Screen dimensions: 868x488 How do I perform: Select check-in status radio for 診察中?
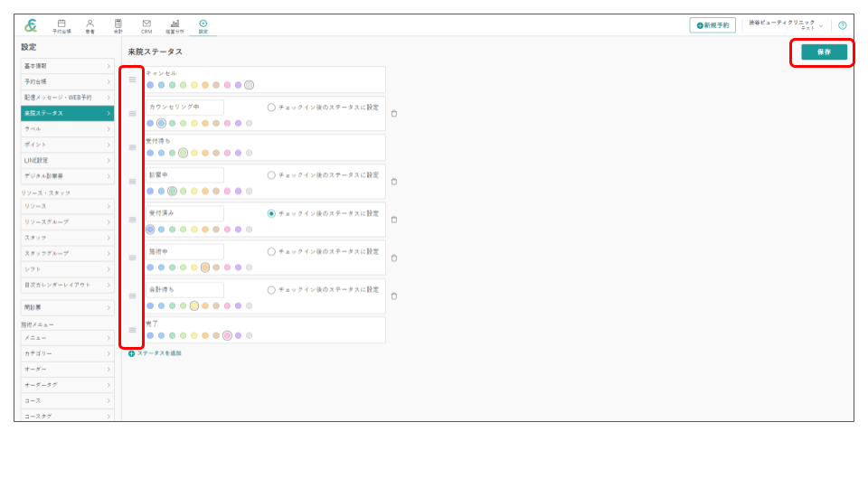[x=271, y=175]
